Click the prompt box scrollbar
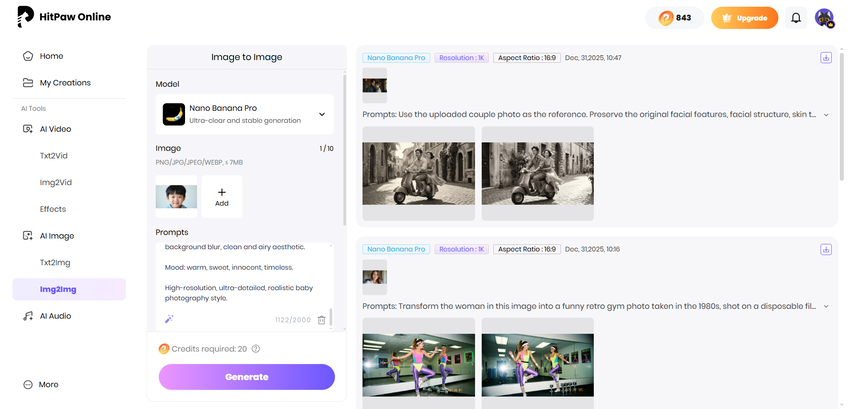This screenshot has height=409, width=854. pos(330,316)
